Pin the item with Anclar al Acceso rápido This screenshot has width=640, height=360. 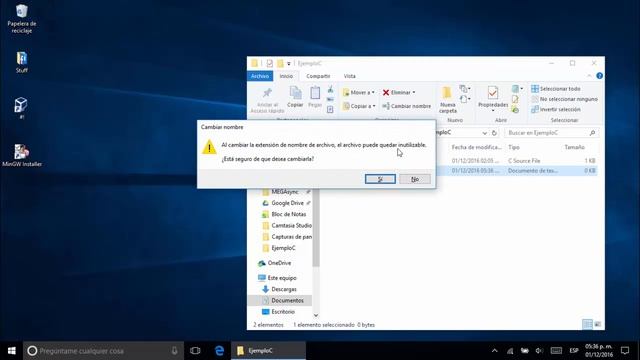[267, 100]
